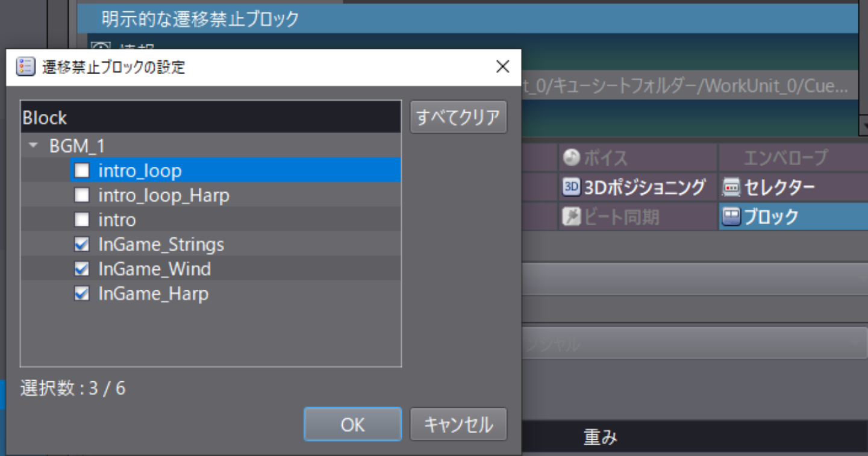Close the 遷移禁止ブロックの設定 dialog

(x=502, y=66)
